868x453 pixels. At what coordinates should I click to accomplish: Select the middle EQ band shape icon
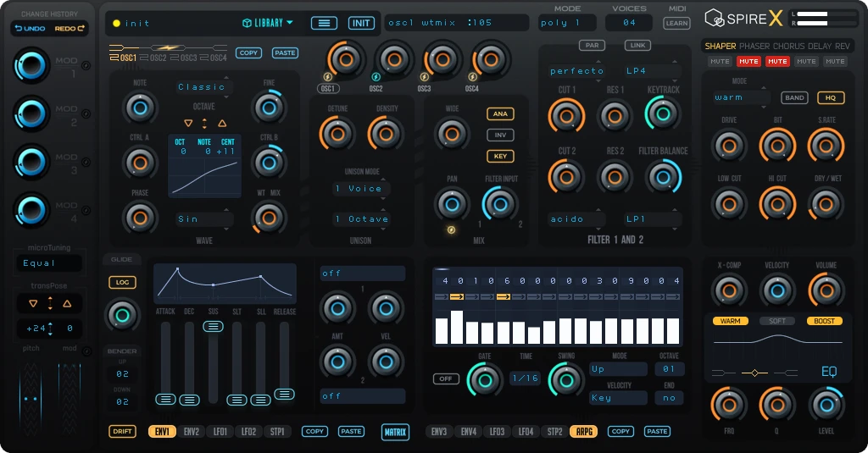(754, 373)
